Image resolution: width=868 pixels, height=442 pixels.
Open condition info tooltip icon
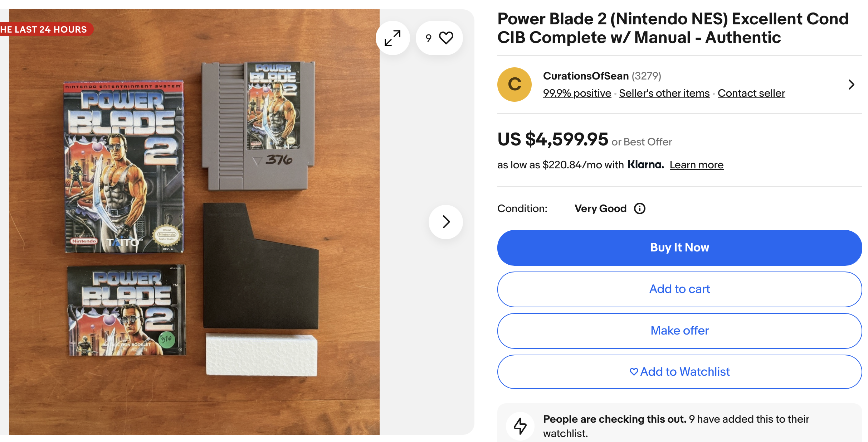(x=639, y=208)
